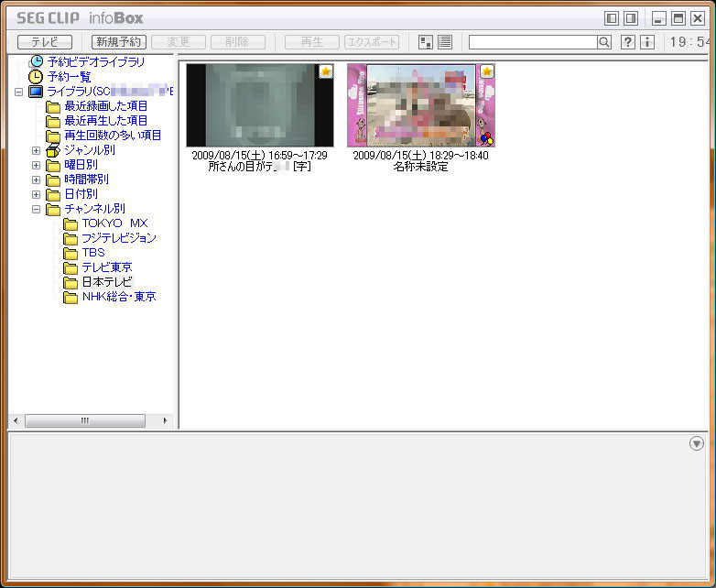Select the 18:29~18:40 recording thumbnail
Viewport: 716px width, 588px height.
click(421, 105)
